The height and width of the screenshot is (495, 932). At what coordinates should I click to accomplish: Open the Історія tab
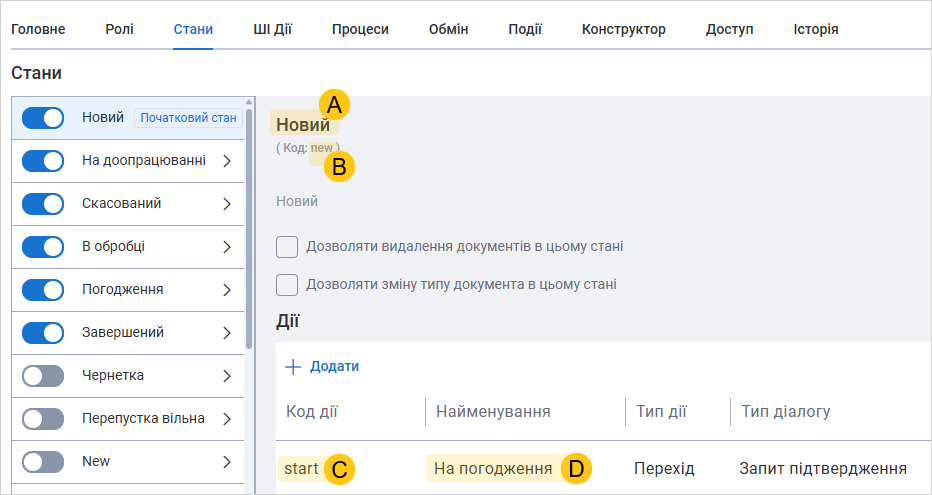pyautogui.click(x=816, y=29)
